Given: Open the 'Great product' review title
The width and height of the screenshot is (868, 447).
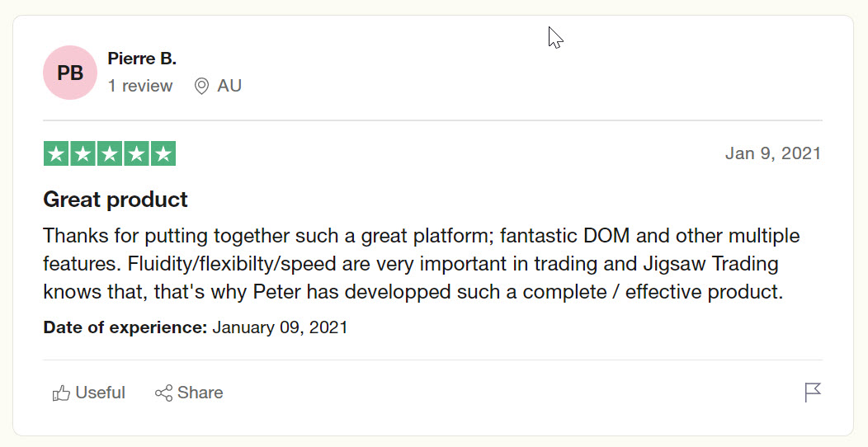Looking at the screenshot, I should [116, 199].
